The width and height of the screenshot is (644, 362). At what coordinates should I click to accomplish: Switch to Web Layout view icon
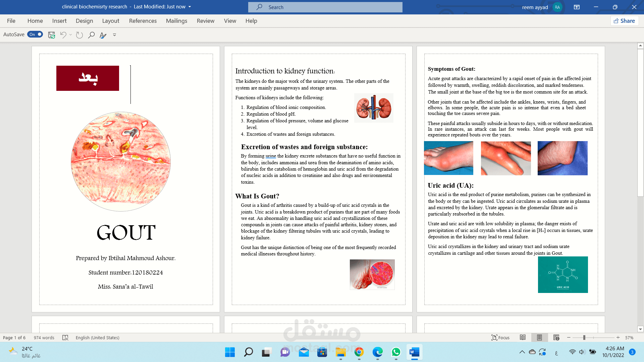(556, 338)
